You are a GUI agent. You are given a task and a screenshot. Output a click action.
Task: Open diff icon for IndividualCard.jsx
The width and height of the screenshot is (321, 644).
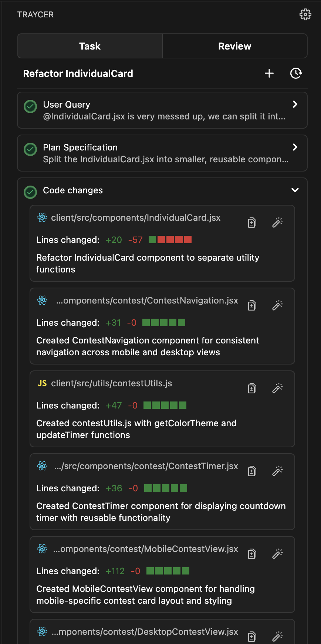click(252, 223)
